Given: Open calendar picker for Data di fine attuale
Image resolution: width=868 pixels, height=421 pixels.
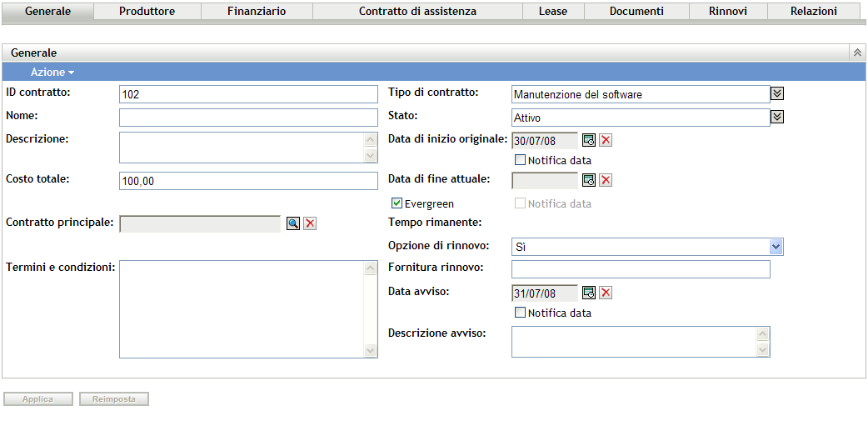Looking at the screenshot, I should (589, 180).
